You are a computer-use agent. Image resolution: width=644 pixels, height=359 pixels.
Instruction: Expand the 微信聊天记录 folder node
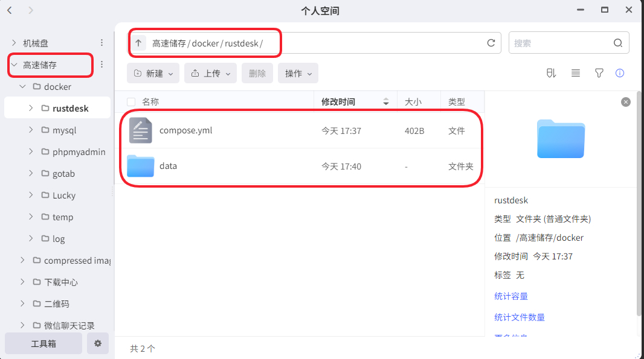[22, 325]
